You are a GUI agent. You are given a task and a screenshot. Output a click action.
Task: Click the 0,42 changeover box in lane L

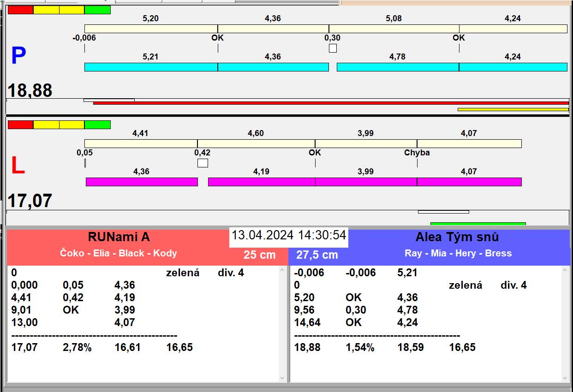[x=203, y=163]
